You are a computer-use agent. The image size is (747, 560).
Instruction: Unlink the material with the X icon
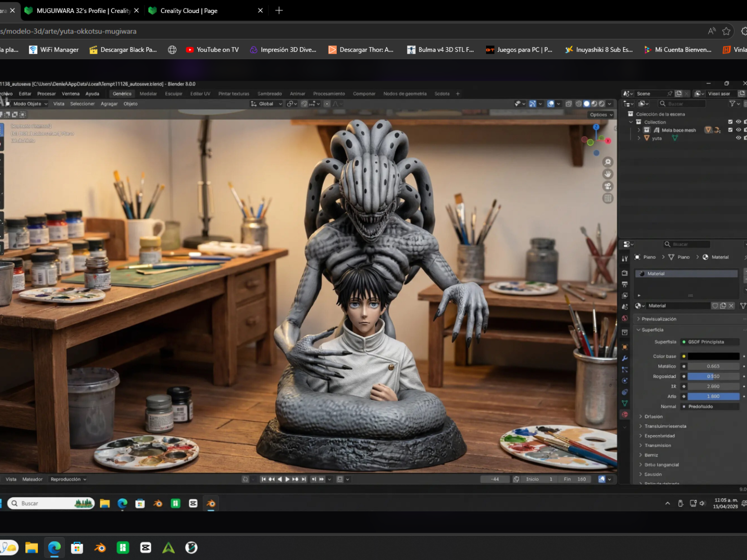pyautogui.click(x=731, y=306)
